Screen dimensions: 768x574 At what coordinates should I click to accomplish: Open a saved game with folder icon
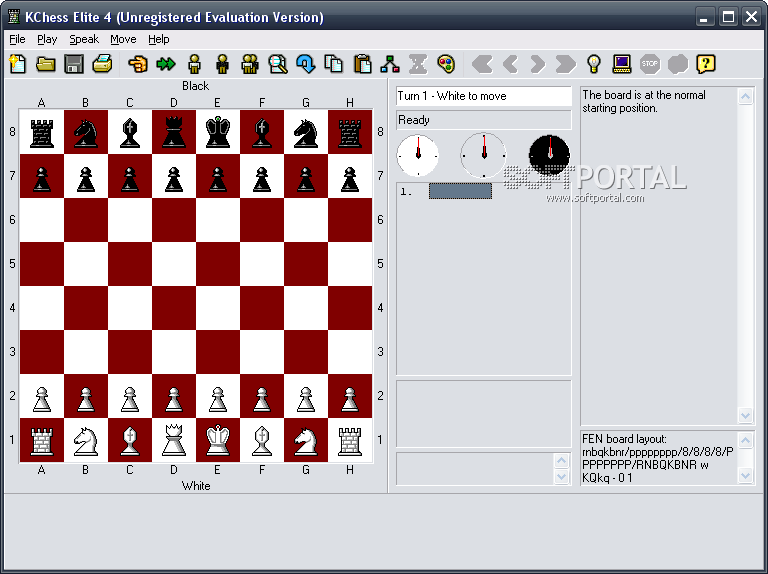pyautogui.click(x=46, y=64)
